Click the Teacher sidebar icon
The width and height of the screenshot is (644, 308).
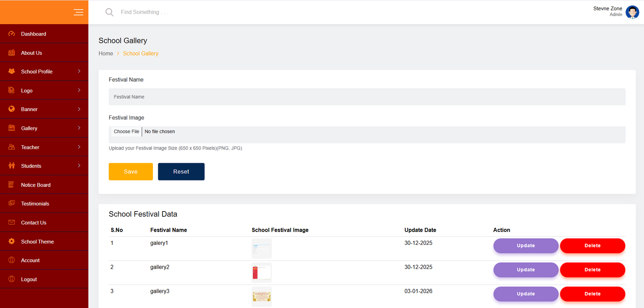pyautogui.click(x=12, y=147)
